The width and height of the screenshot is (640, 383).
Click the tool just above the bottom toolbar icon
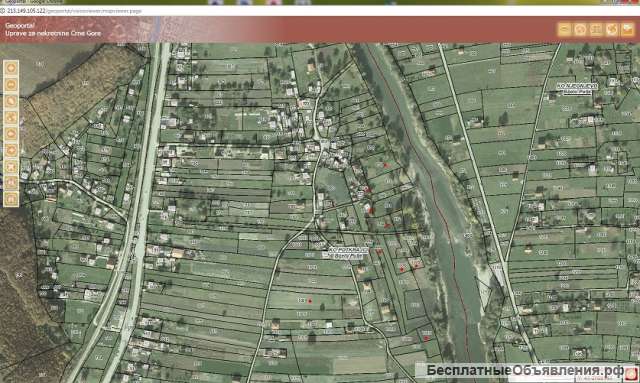point(11,183)
